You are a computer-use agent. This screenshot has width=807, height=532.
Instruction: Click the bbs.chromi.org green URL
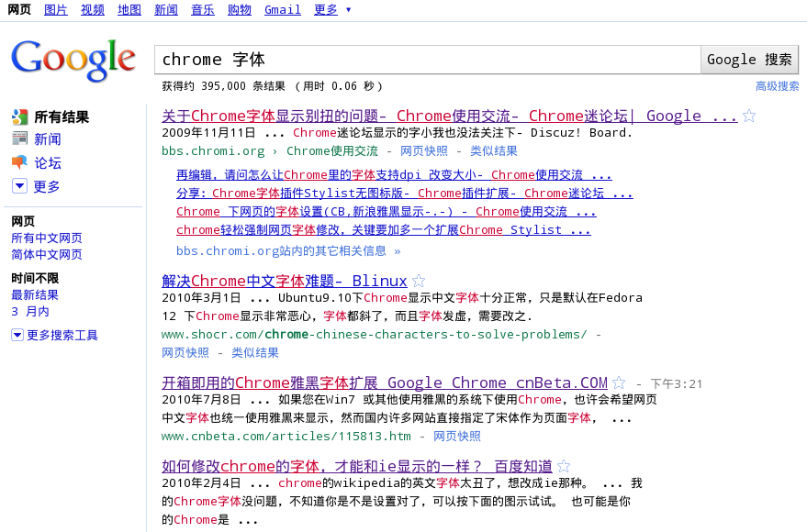213,151
